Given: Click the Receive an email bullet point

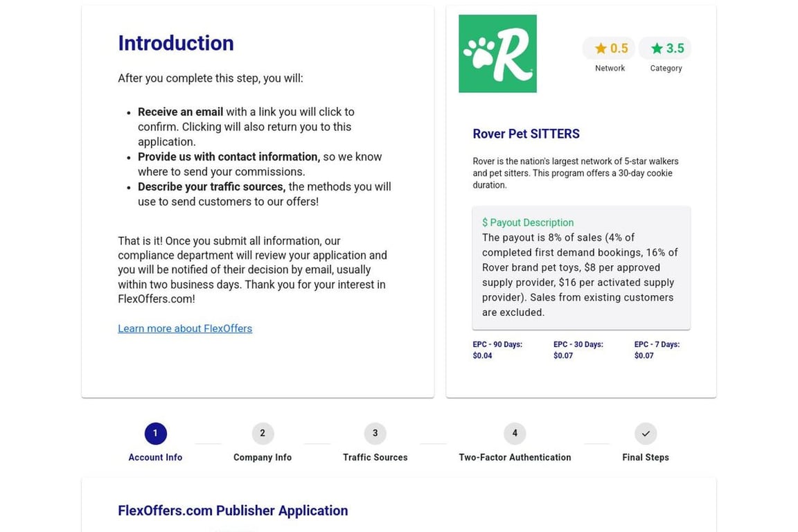Looking at the screenshot, I should 248,127.
